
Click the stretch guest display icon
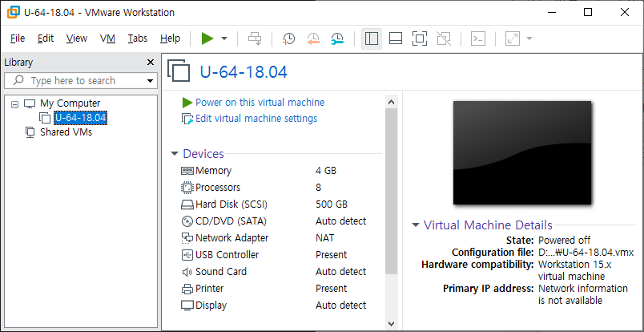(x=513, y=38)
